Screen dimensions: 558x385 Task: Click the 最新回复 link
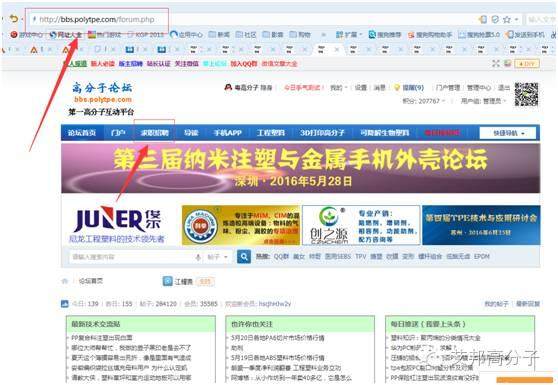[x=528, y=304]
